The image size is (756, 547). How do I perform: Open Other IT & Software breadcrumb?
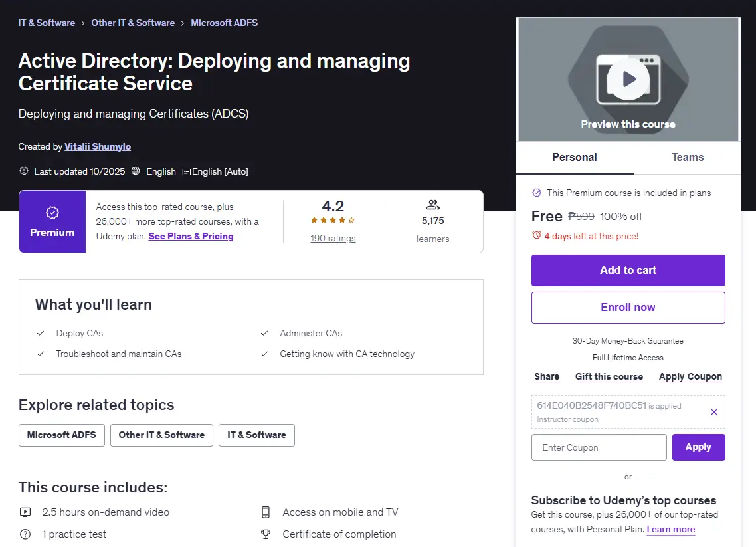point(133,23)
